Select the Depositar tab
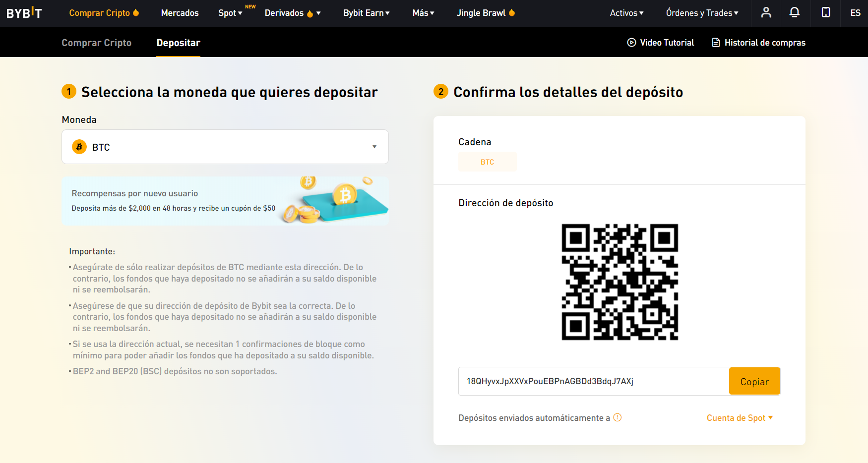This screenshot has height=463, width=868. (x=178, y=43)
